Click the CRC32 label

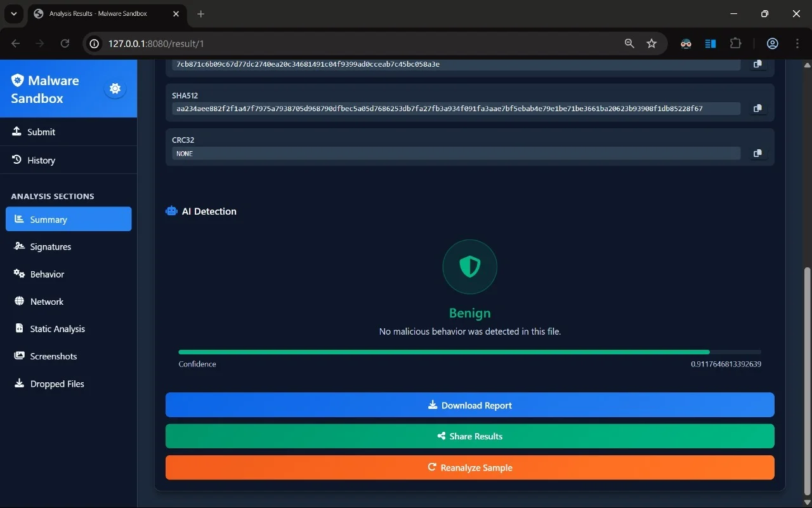tap(183, 140)
